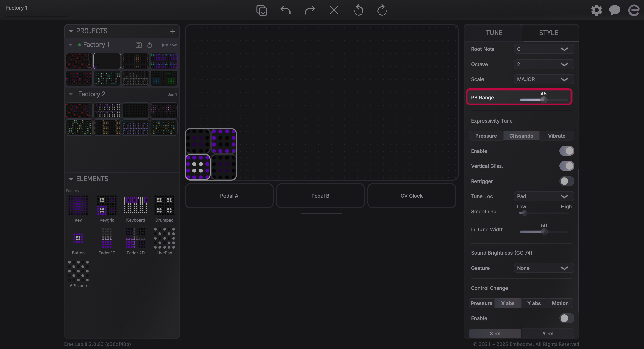This screenshot has height=349, width=644.
Task: Click the Embodme logo icon
Action: pos(634,10)
